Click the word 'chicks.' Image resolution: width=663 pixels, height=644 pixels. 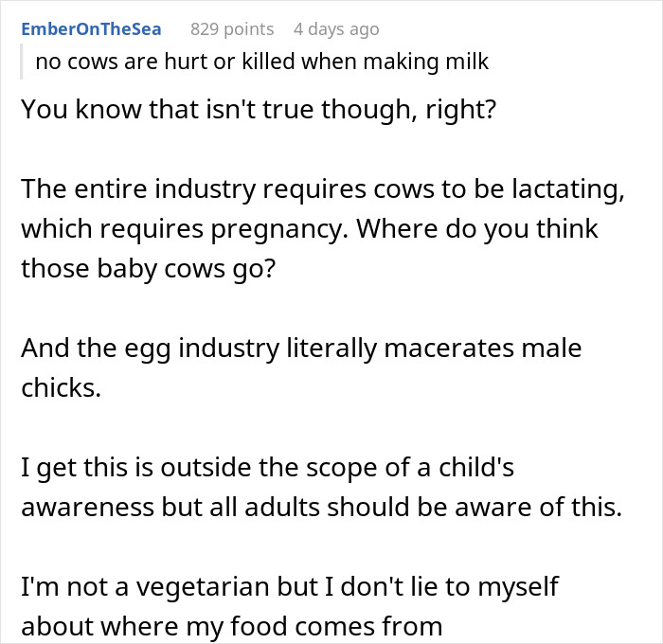(61, 388)
